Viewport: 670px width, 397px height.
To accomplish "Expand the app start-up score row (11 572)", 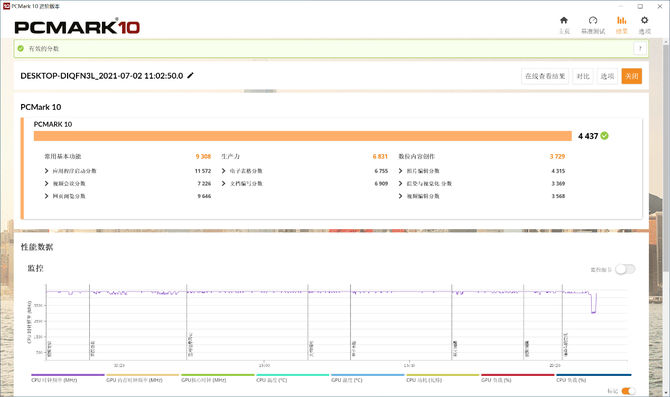I will [128, 171].
